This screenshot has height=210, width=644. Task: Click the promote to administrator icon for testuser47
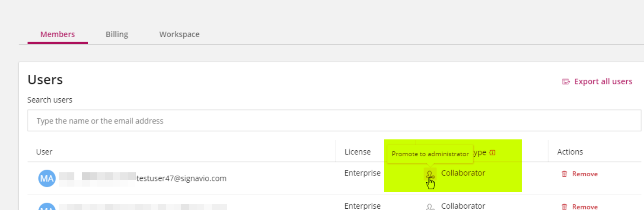click(430, 174)
